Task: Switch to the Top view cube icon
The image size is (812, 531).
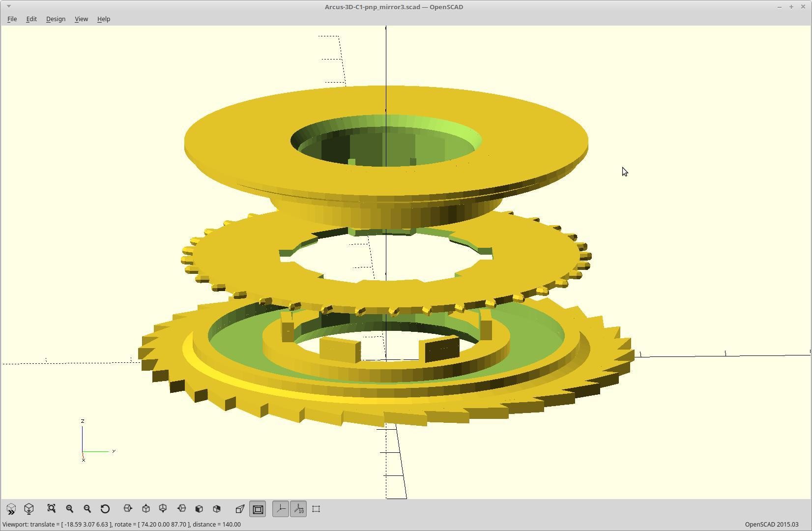Action: coord(146,509)
